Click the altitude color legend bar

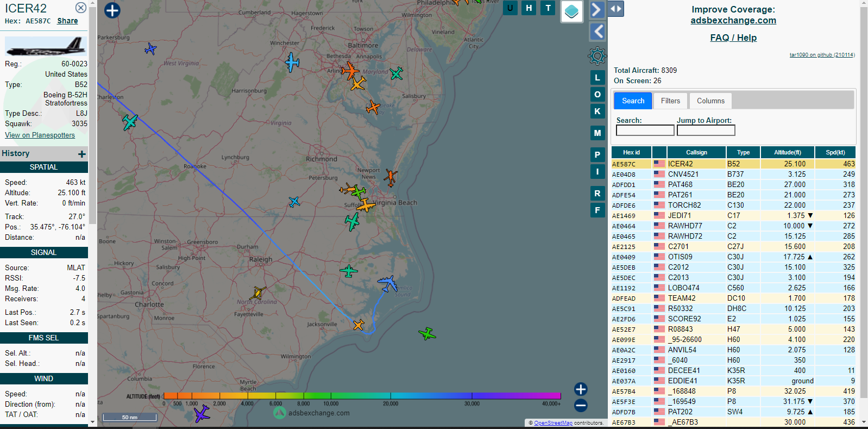pos(362,396)
